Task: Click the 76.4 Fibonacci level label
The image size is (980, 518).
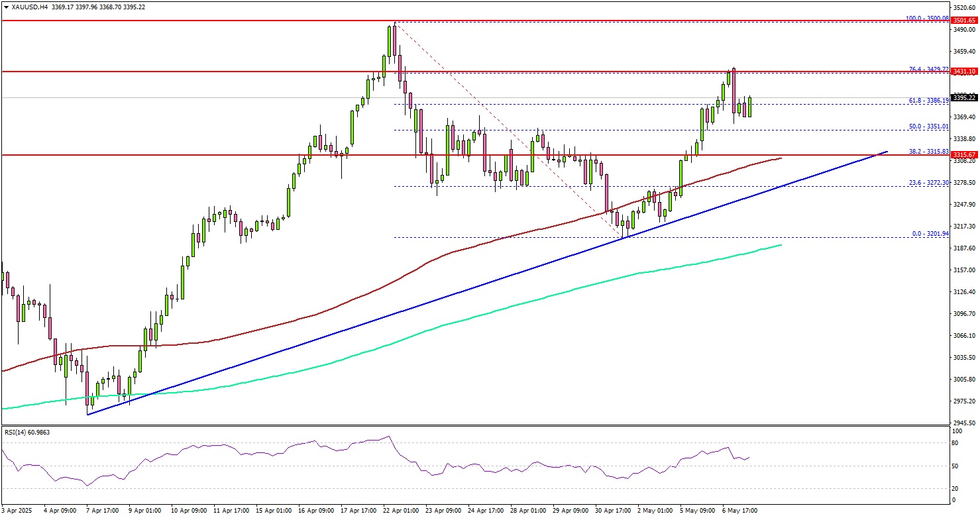Action: 928,69
